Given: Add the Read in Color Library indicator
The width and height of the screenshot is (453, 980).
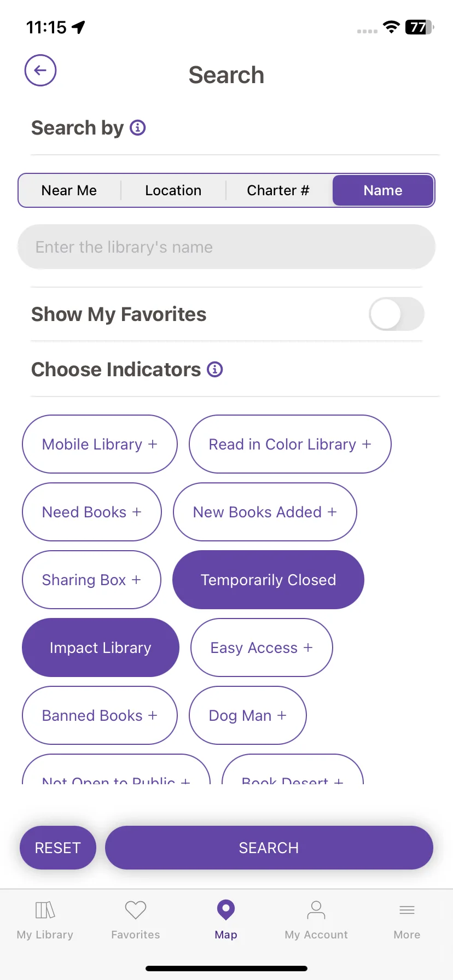Looking at the screenshot, I should click(290, 444).
